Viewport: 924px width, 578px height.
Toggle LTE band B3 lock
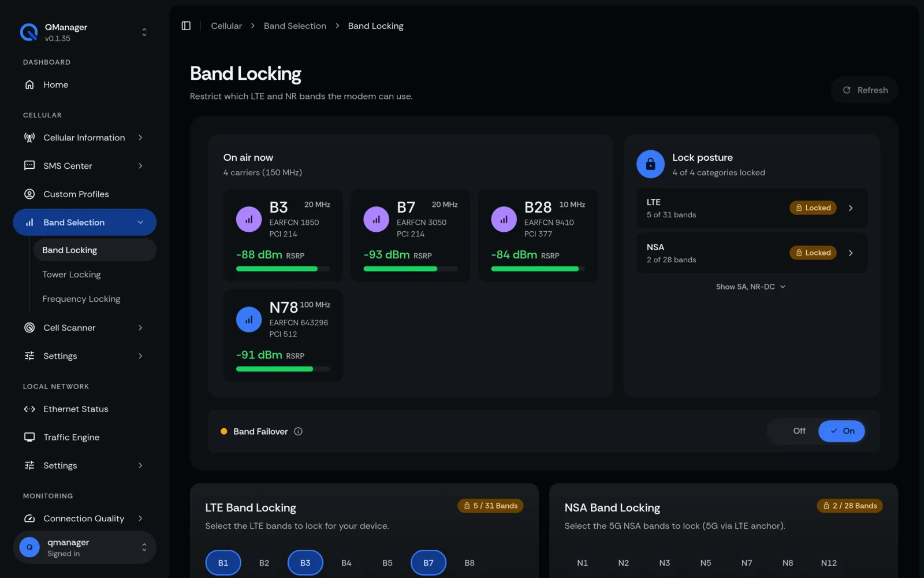[305, 563]
